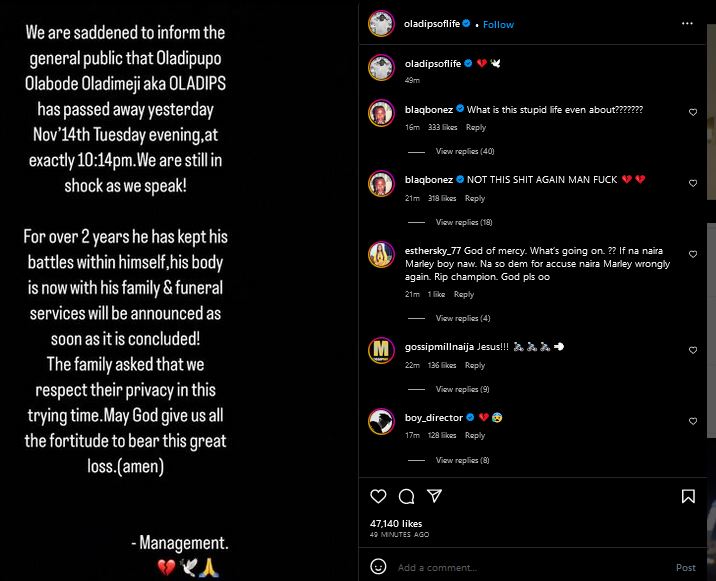Screen dimensions: 716x581
Task: Open the three-dot more options menu
Action: pos(686,24)
